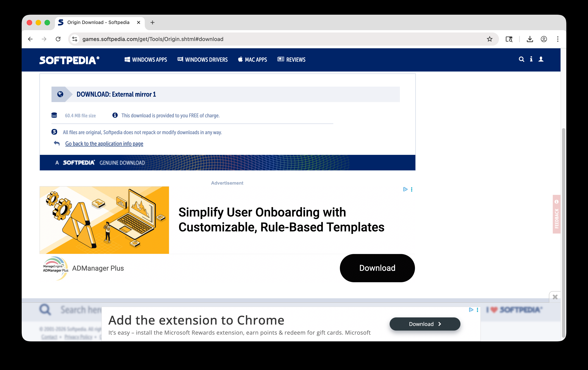Open the user account icon in header
This screenshot has height=370, width=588.
pyautogui.click(x=541, y=59)
